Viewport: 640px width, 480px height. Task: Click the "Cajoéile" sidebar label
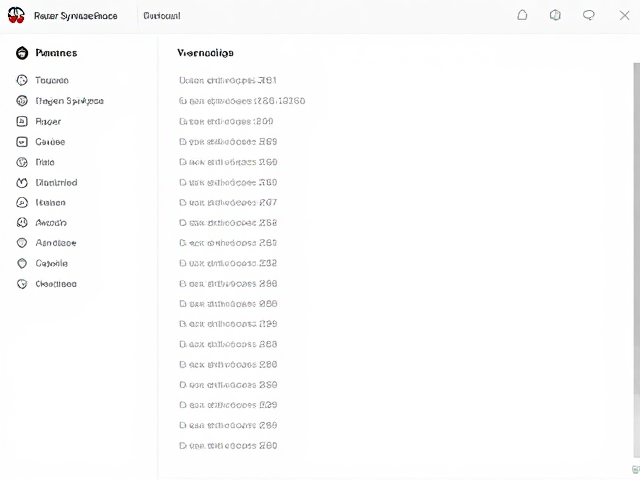click(x=51, y=263)
